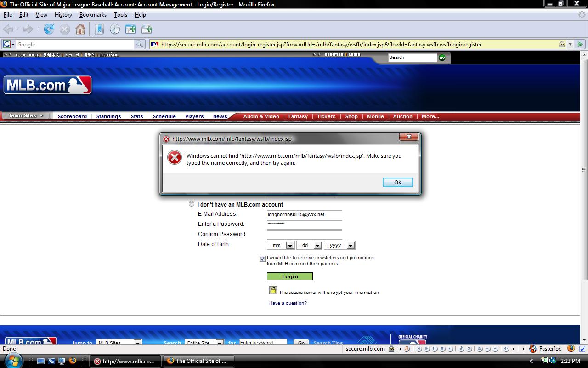Click the status bar security padlock icon

tap(391, 349)
